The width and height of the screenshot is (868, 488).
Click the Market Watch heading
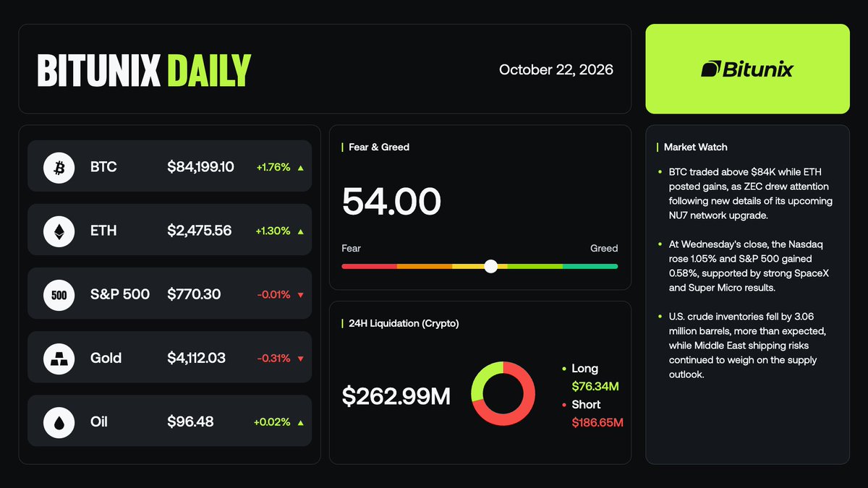[695, 147]
